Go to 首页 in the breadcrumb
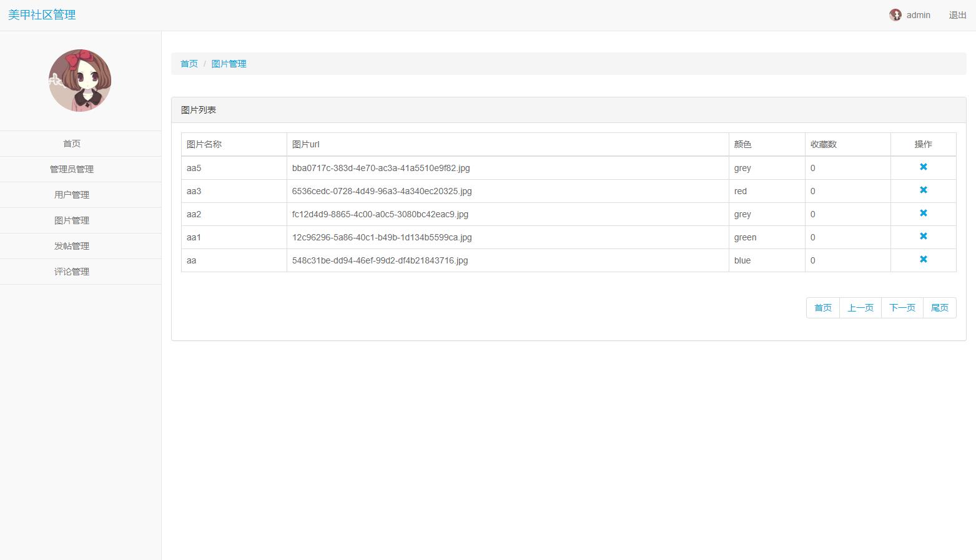Image resolution: width=976 pixels, height=560 pixels. pos(189,64)
